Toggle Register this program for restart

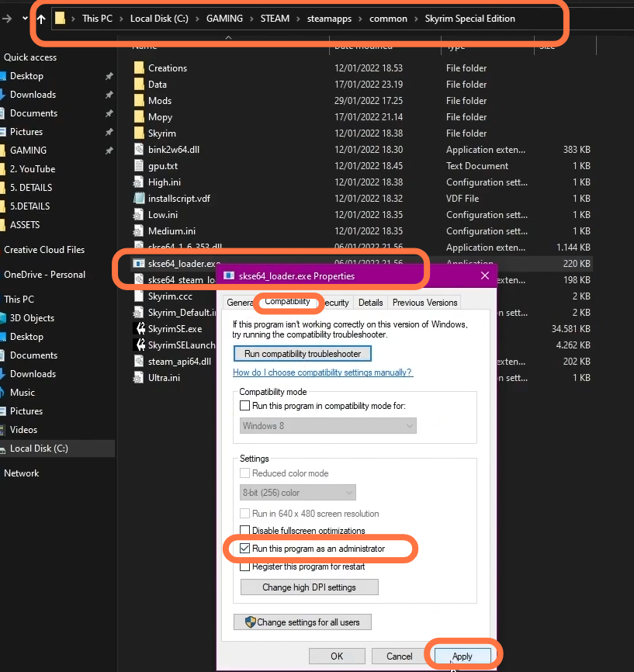[x=244, y=566]
